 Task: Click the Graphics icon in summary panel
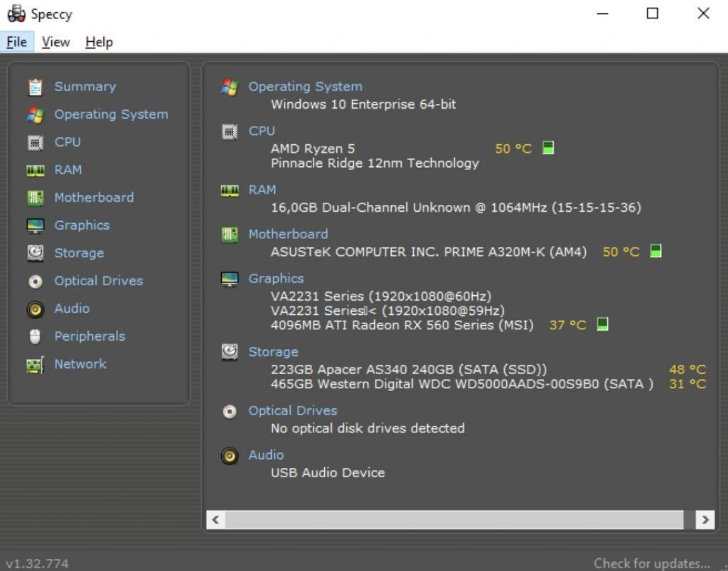[x=230, y=279]
